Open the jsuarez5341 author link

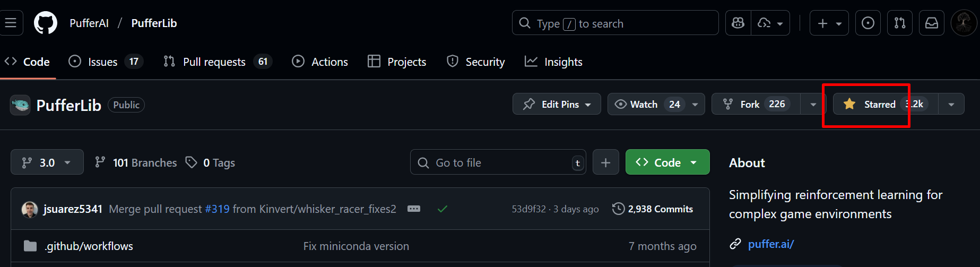pos(73,209)
